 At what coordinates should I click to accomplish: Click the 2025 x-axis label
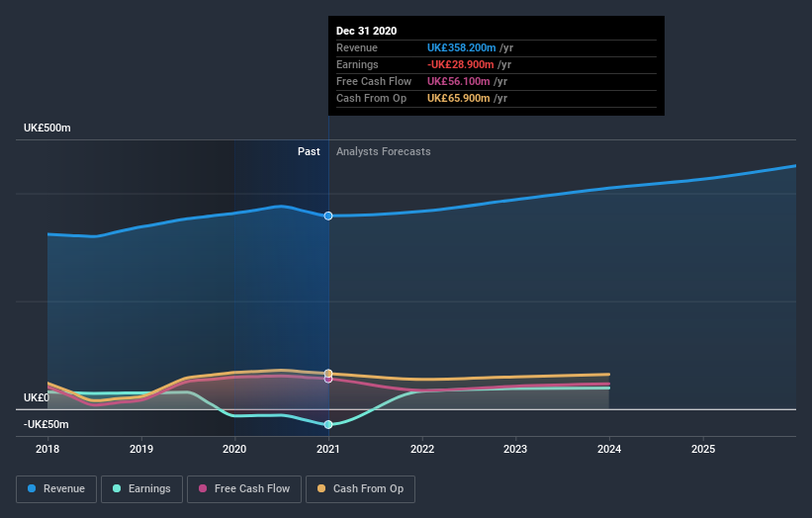[703, 449]
